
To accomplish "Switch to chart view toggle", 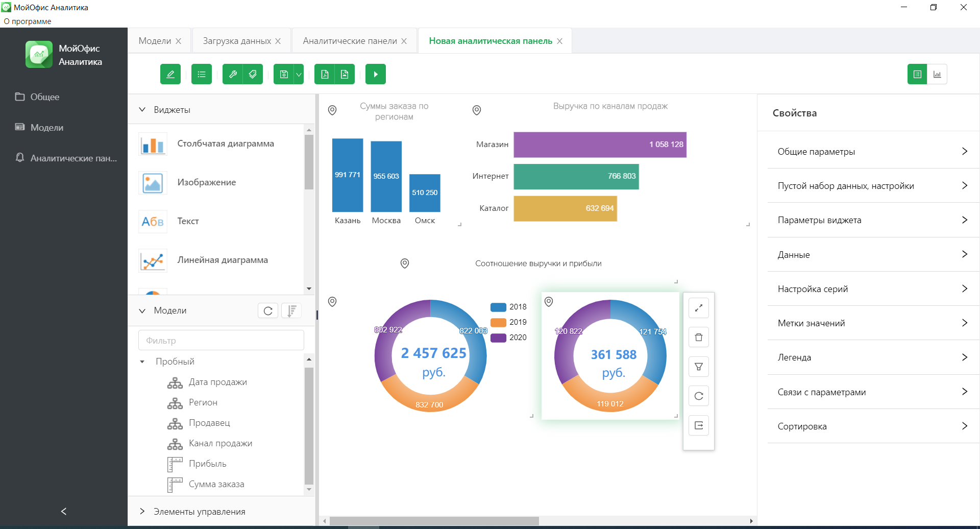I will click(x=937, y=74).
